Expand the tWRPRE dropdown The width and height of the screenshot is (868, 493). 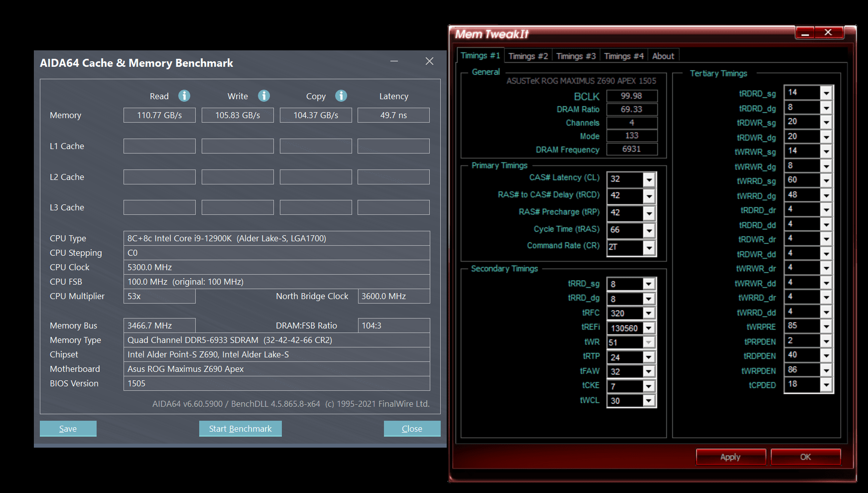click(826, 326)
